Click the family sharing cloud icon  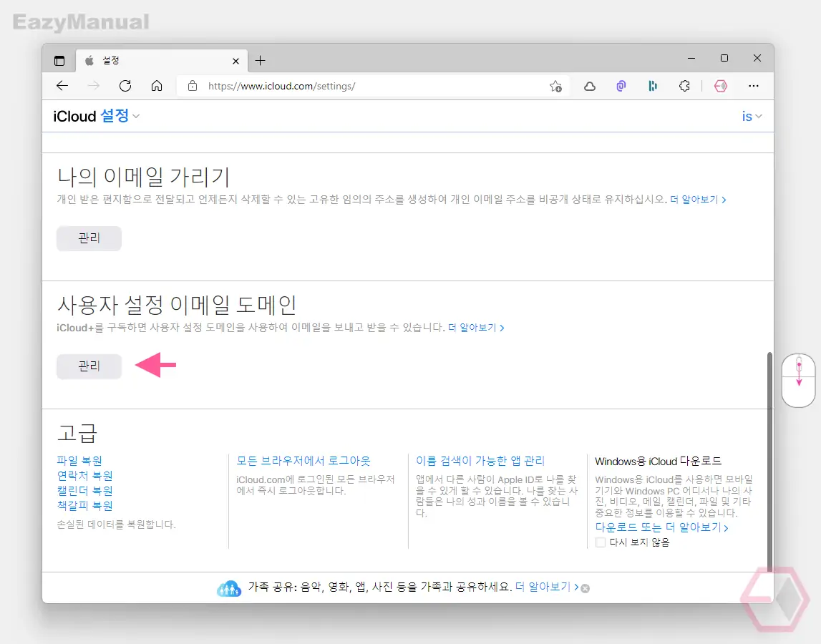[x=229, y=588]
